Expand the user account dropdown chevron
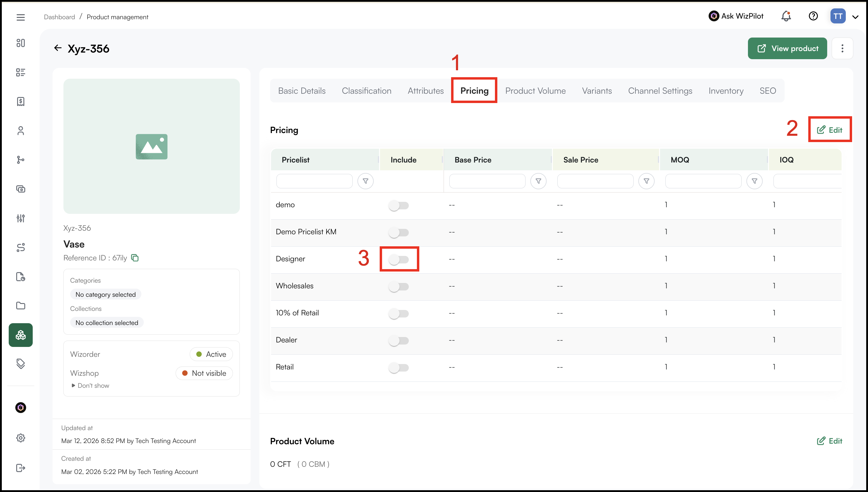This screenshot has width=868, height=492. tap(855, 17)
